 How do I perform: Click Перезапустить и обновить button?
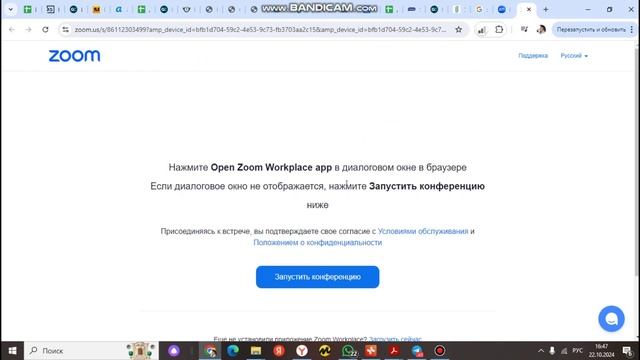coord(591,29)
